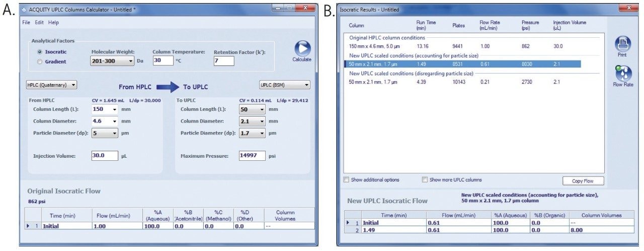Screen dimensions: 644x251
Task: Check Show more UPLC columns
Action: coord(425,180)
